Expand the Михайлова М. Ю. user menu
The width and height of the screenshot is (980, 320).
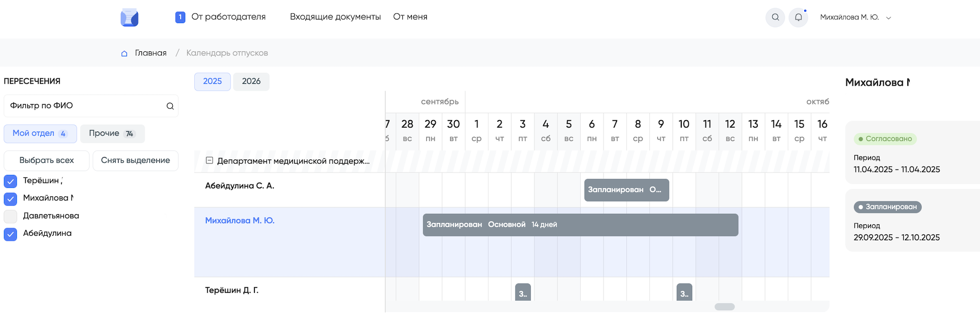(x=888, y=18)
